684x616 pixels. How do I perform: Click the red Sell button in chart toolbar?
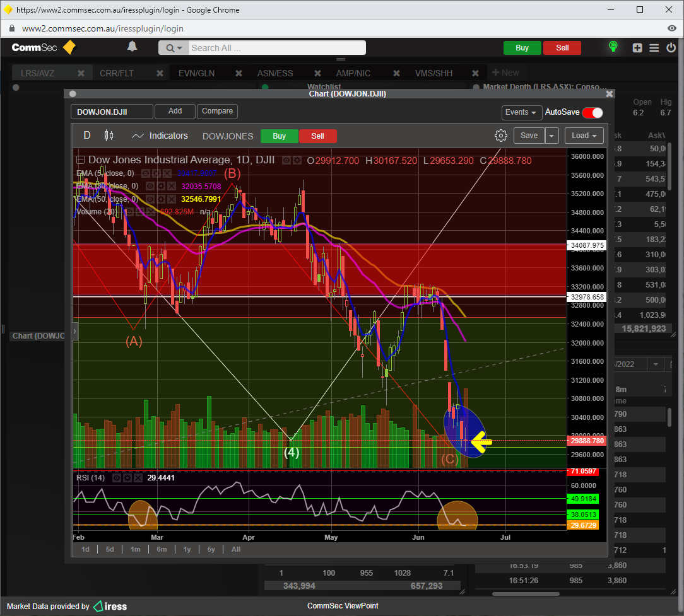[x=317, y=136]
